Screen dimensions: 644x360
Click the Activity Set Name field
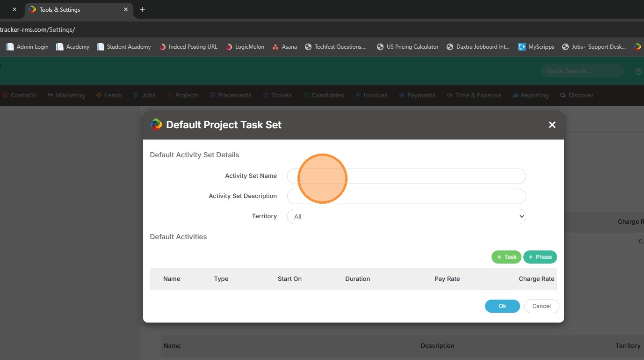[406, 176]
